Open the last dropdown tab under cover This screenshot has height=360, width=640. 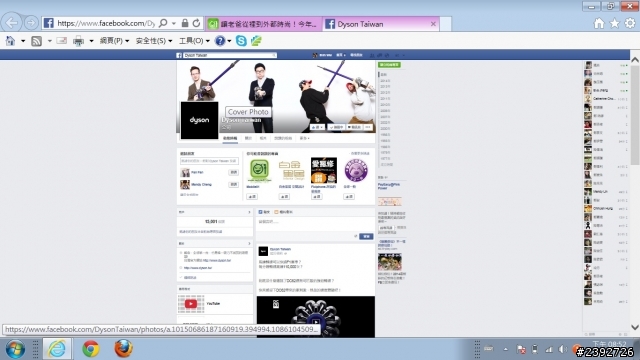point(304,138)
